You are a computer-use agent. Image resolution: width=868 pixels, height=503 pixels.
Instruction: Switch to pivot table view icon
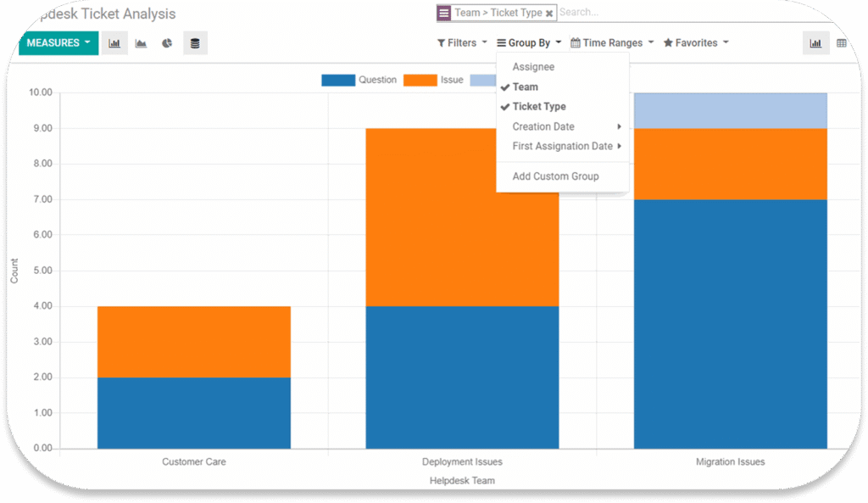click(841, 43)
